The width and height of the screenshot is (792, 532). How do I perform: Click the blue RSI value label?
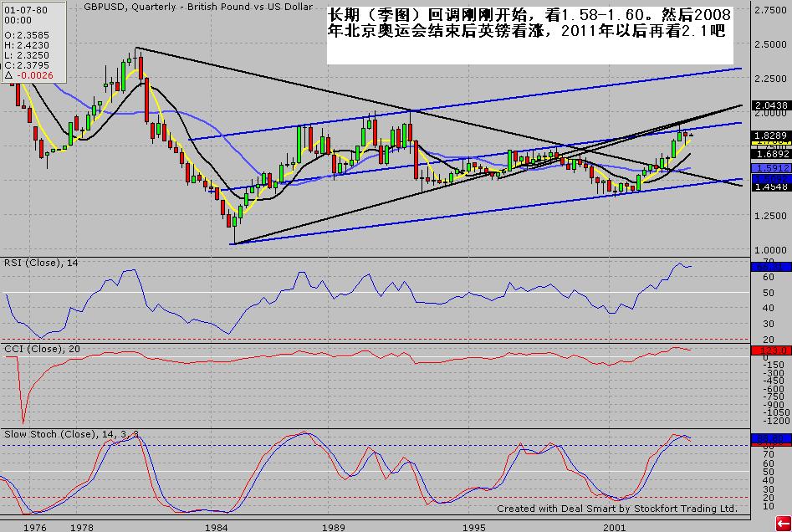pos(768,266)
